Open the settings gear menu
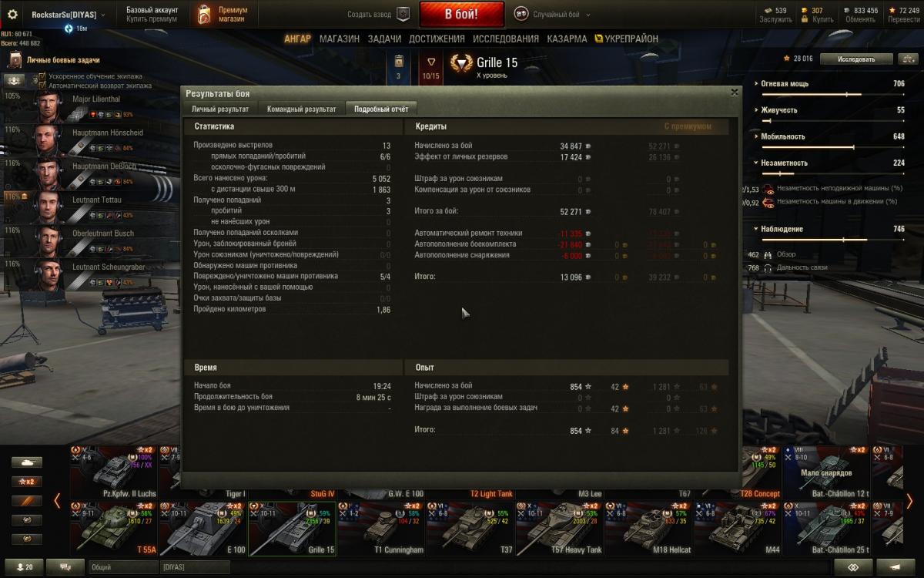The image size is (924, 578). (x=12, y=14)
